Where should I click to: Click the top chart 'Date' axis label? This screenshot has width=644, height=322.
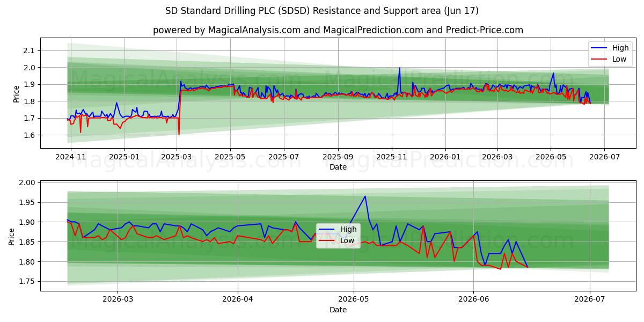click(338, 167)
